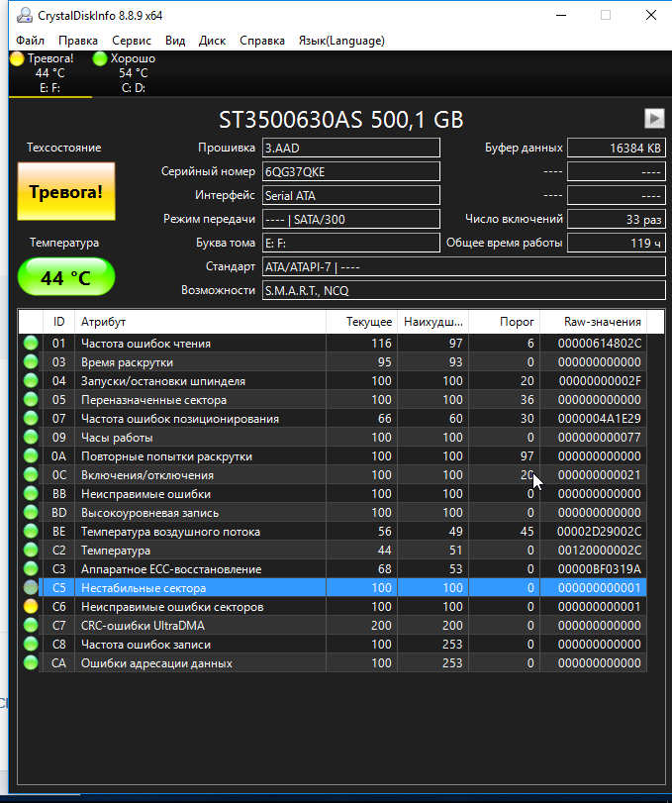Screen dimensions: 672x803
Task: Click status icon of Часы работы row
Action: click(31, 437)
